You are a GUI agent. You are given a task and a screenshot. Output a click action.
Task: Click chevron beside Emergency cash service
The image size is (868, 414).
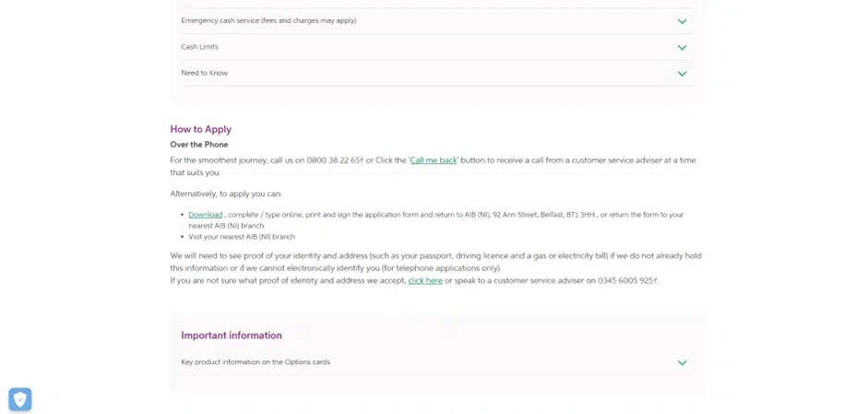682,21
